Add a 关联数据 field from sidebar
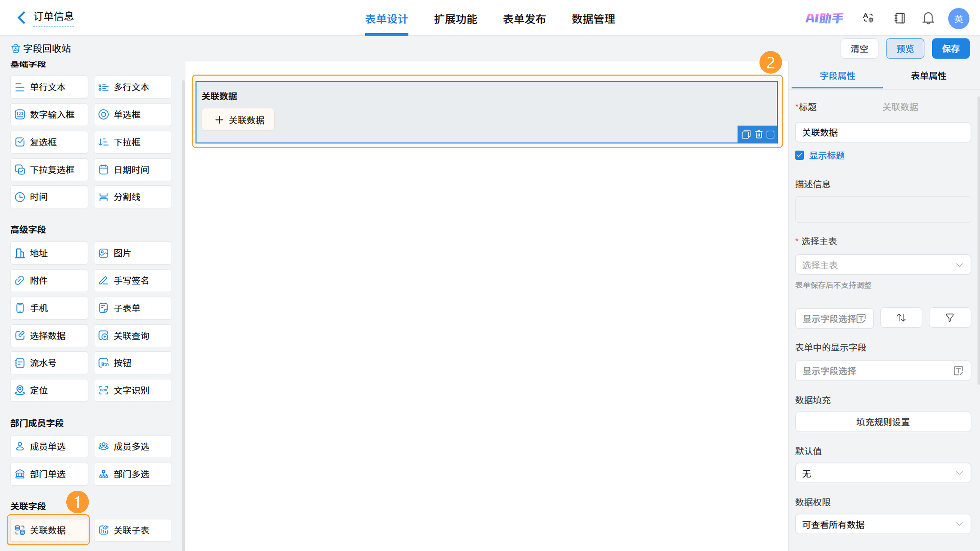 (49, 530)
